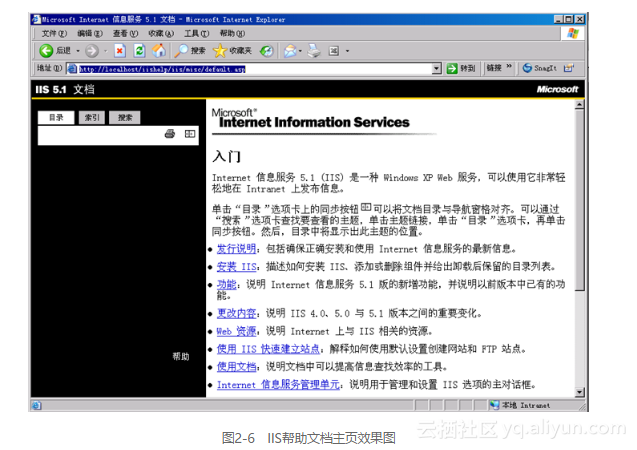
Task: Switch to the 索引 tab
Action: click(x=92, y=117)
